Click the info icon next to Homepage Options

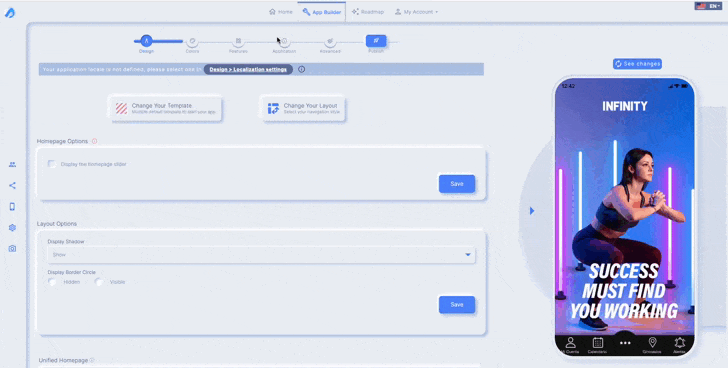click(x=94, y=141)
